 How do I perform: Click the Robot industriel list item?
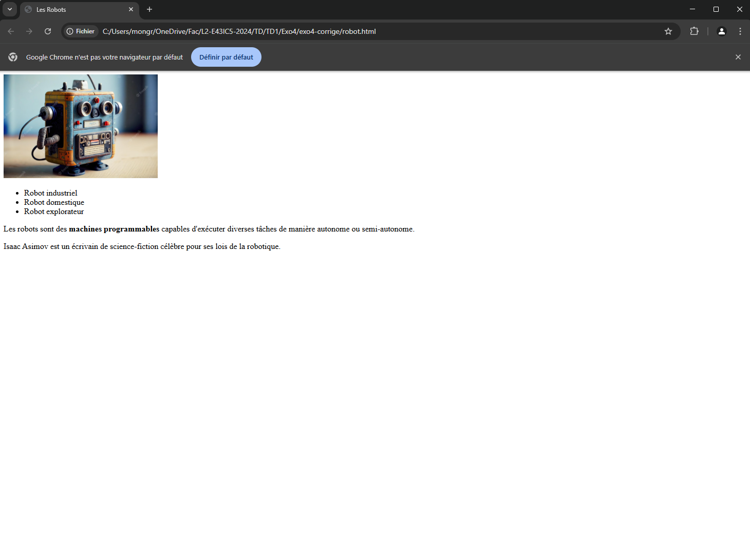(50, 193)
